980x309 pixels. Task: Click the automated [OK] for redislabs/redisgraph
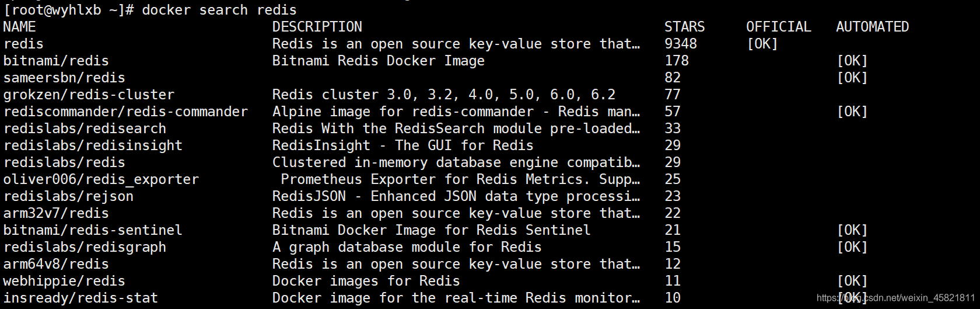click(852, 247)
